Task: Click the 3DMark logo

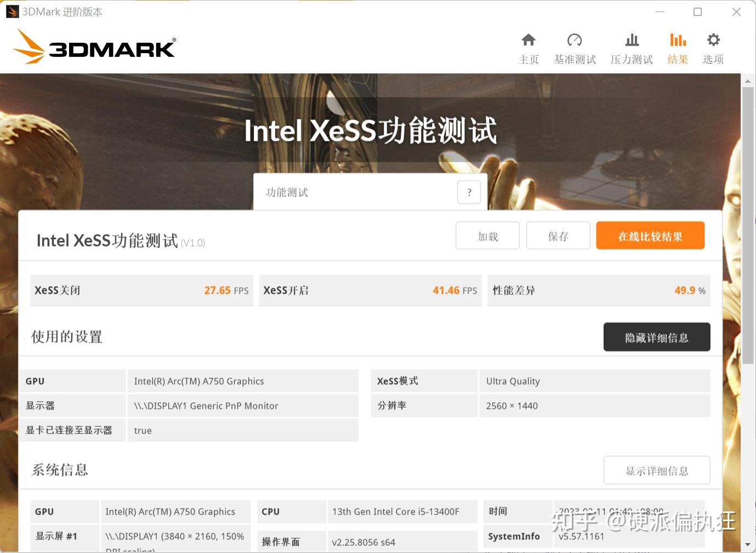Action: pos(94,47)
